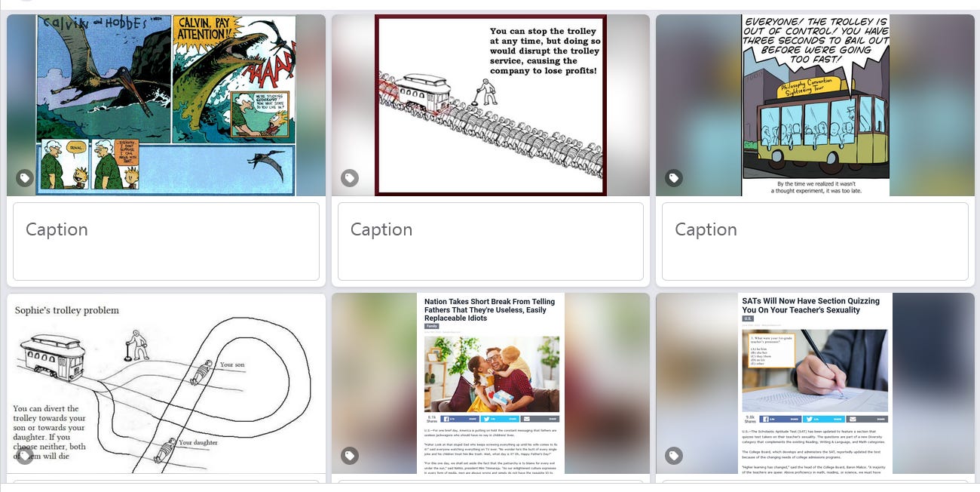The height and width of the screenshot is (492, 980).
Task: Click the 'Sophie's trolley problem' title text
Action: 67,310
